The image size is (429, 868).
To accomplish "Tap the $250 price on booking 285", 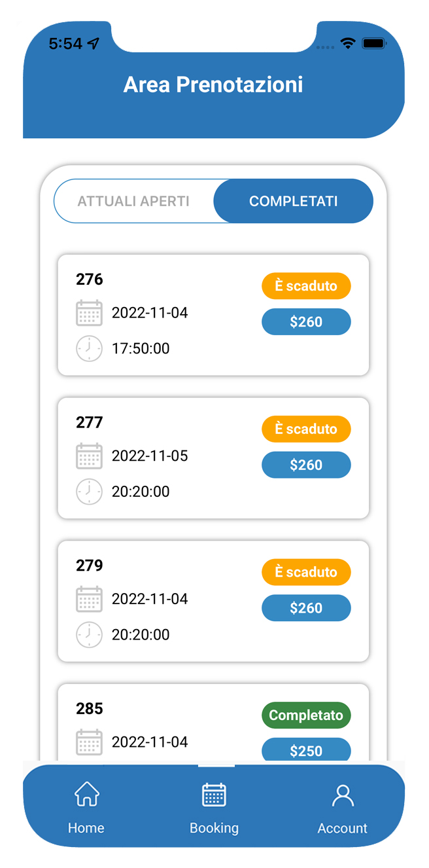I will [306, 750].
